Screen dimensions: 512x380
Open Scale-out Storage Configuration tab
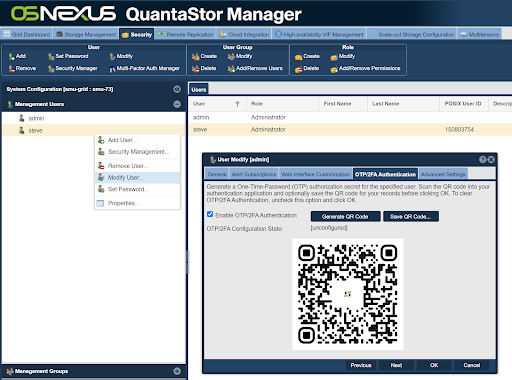pyautogui.click(x=412, y=34)
